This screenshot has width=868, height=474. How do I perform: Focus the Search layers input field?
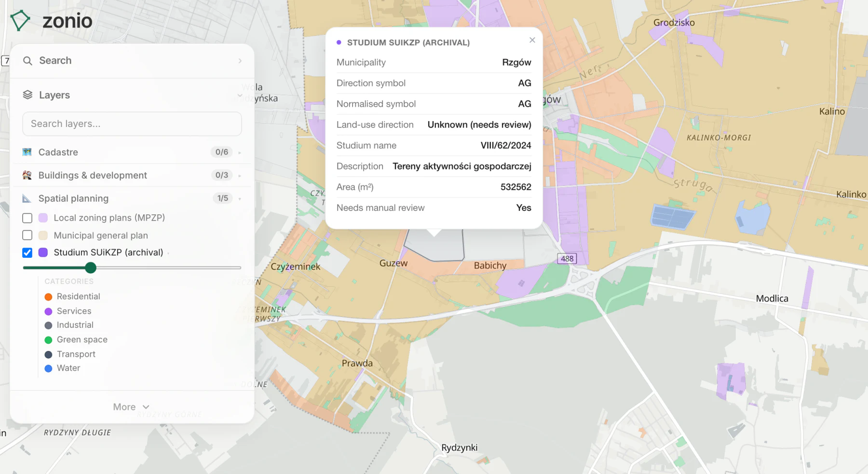(132, 124)
